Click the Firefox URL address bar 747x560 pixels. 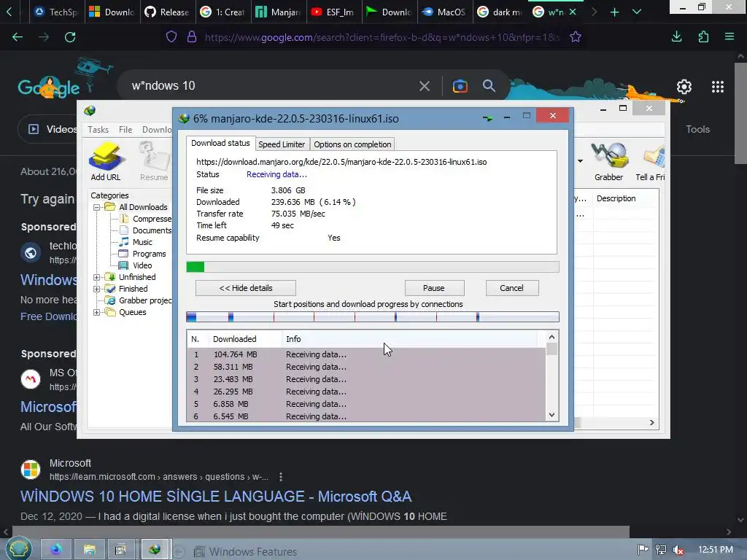381,37
